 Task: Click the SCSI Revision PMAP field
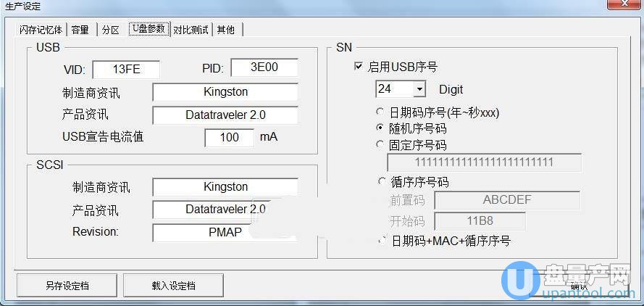click(225, 233)
